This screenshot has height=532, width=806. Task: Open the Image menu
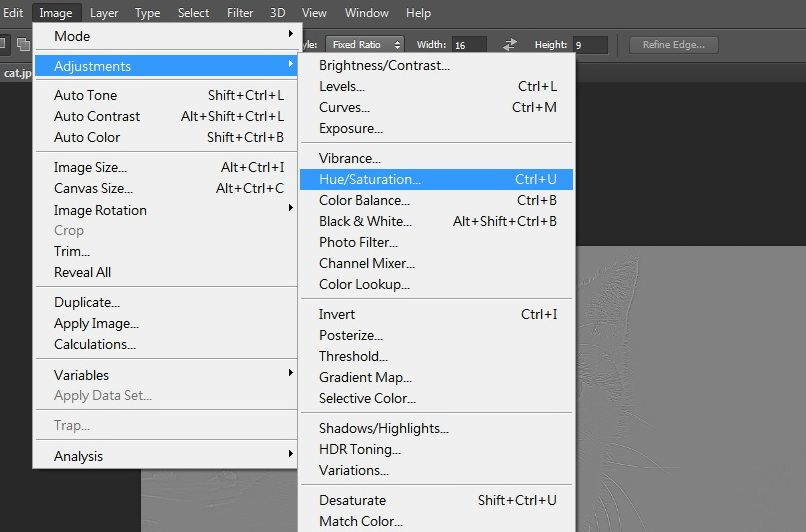coord(56,13)
